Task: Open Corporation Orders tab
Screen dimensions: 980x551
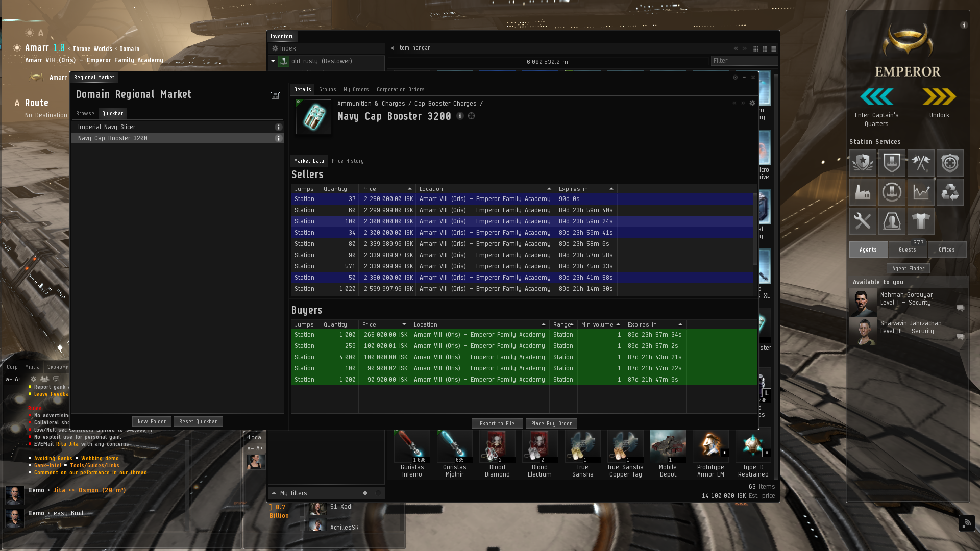Action: 400,90
